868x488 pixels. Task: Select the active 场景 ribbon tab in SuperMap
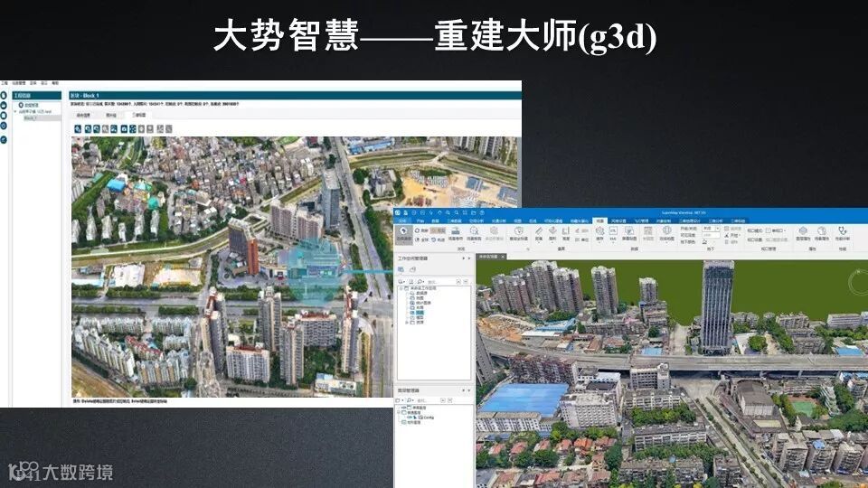(599, 221)
